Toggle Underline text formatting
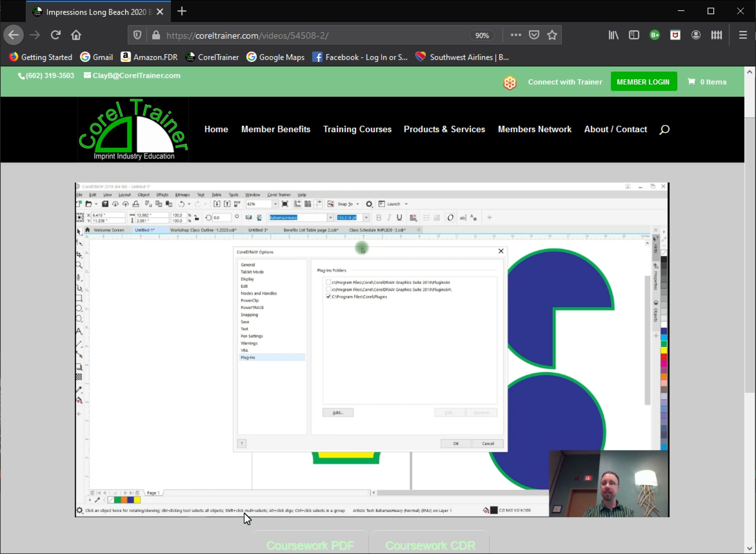This screenshot has height=554, width=756. pos(399,218)
